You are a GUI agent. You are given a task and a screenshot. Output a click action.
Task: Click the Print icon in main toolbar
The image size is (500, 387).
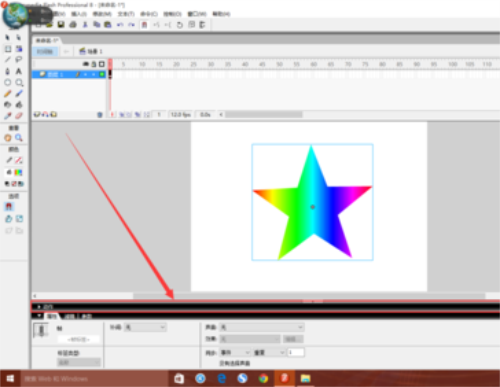[x=73, y=25]
